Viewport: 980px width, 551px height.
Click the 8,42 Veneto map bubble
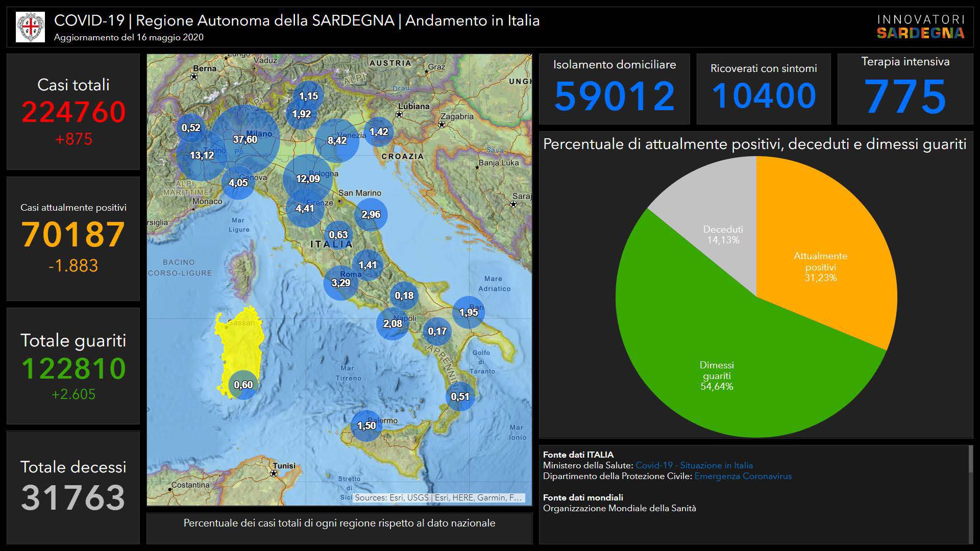(x=337, y=140)
